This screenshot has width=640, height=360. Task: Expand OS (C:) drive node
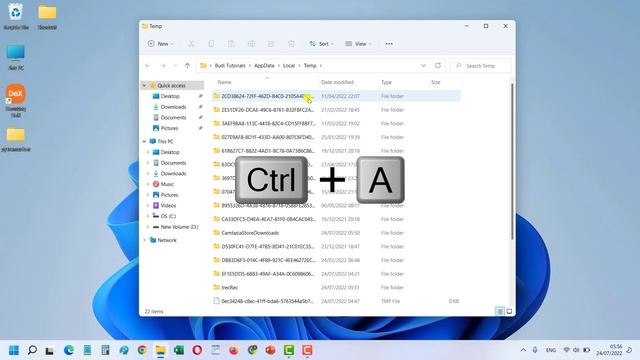pos(148,216)
